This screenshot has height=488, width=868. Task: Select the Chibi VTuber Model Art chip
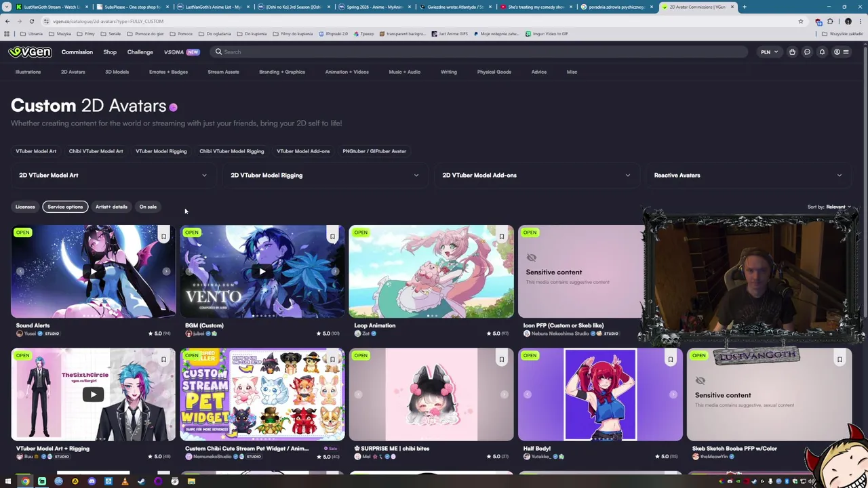[x=96, y=151]
